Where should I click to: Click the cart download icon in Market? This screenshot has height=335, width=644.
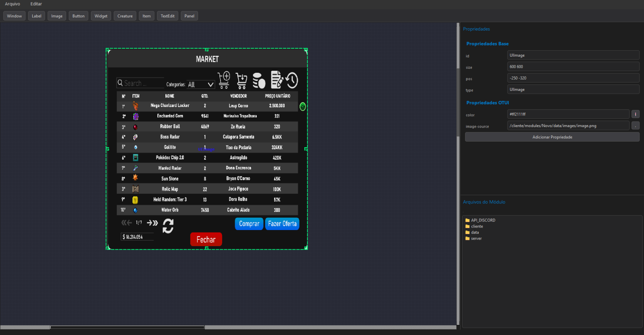242,81
